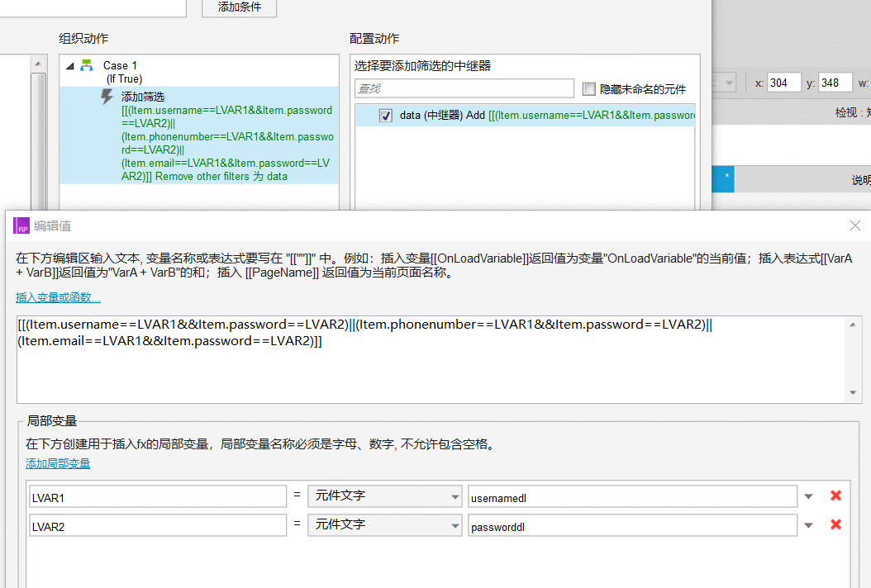Delete the LVAR2 local variable
Image resolution: width=871 pixels, height=588 pixels.
[835, 524]
